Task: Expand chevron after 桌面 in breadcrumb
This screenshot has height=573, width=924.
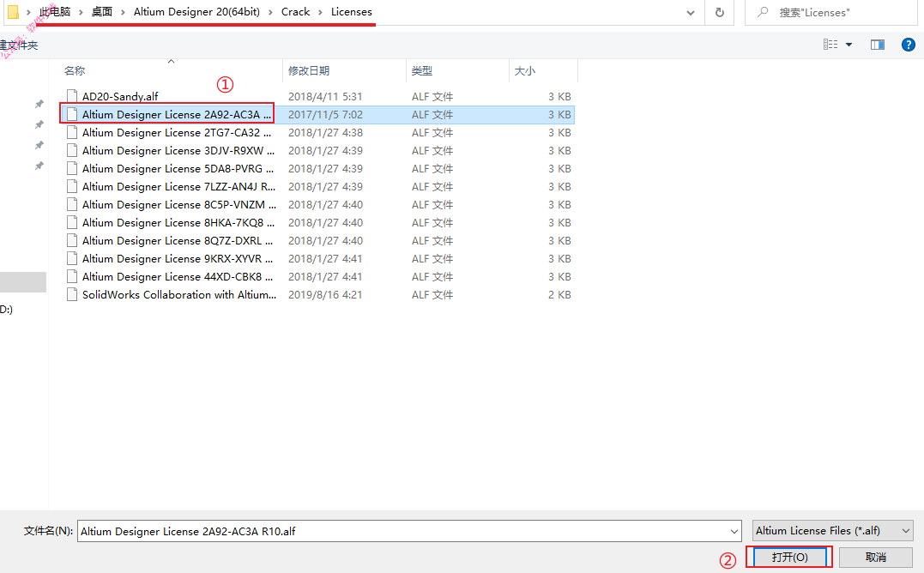Action: coord(124,12)
